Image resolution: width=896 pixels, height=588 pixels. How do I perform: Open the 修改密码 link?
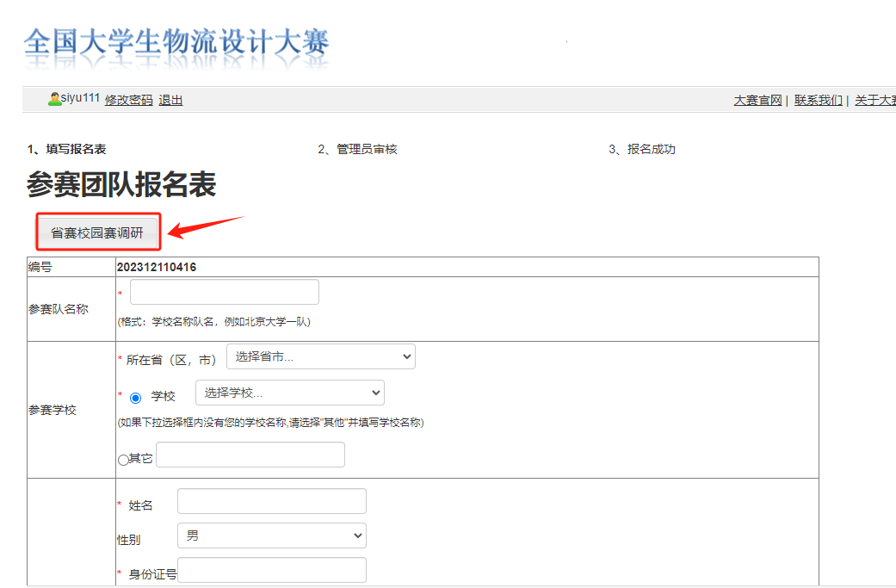click(128, 100)
